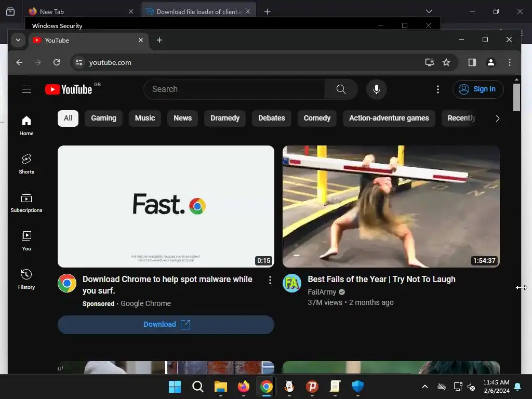
Task: Open Windows Security shield in taskbar
Action: [357, 387]
